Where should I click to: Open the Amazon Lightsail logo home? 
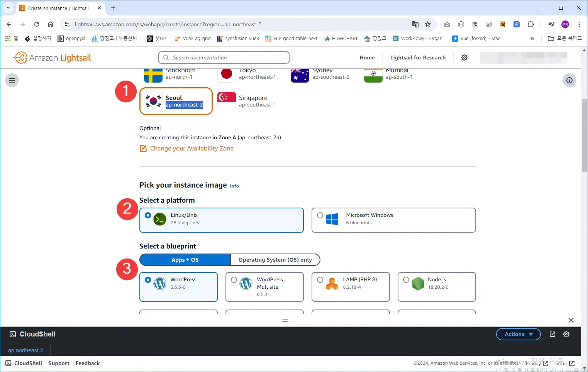point(52,57)
